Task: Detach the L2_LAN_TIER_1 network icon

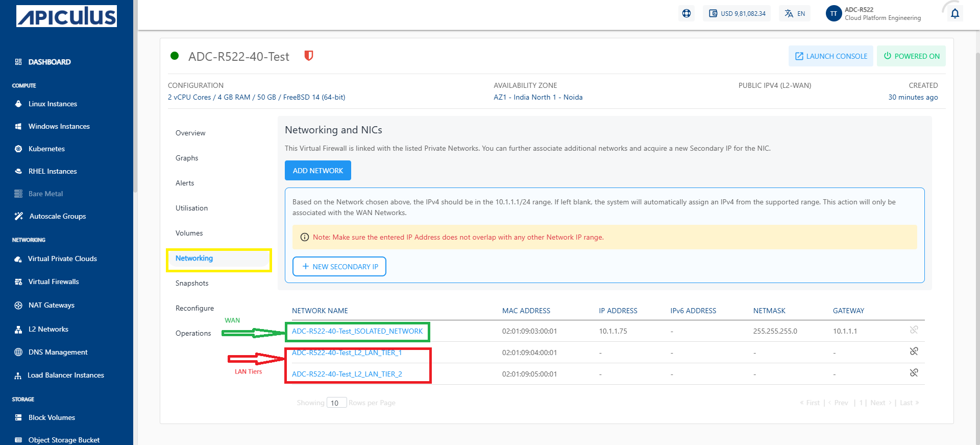Action: tap(914, 352)
